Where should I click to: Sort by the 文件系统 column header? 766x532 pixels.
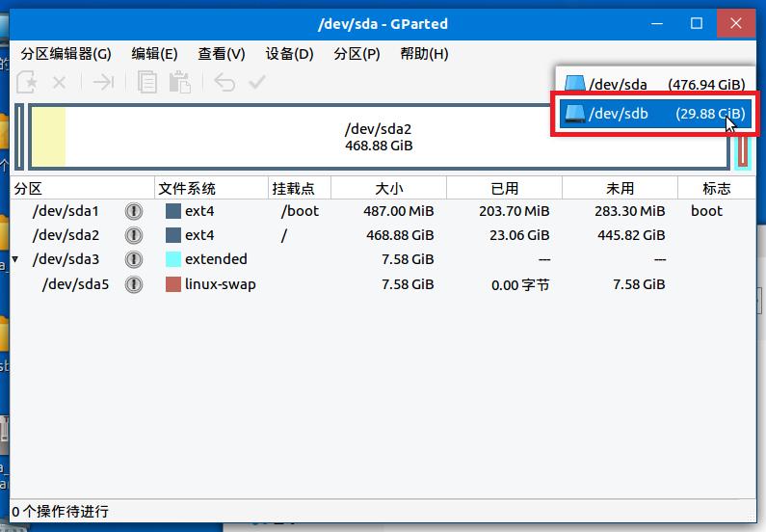click(211, 188)
